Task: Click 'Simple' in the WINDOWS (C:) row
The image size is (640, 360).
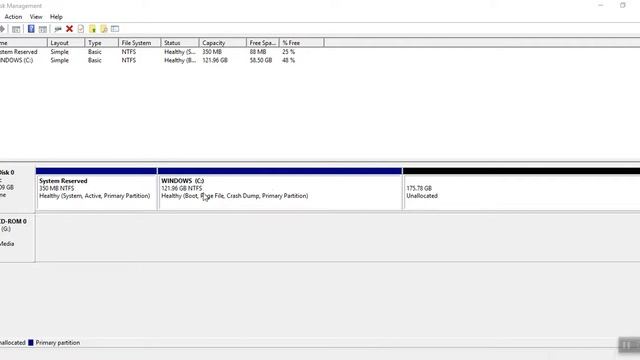Action: [x=60, y=60]
